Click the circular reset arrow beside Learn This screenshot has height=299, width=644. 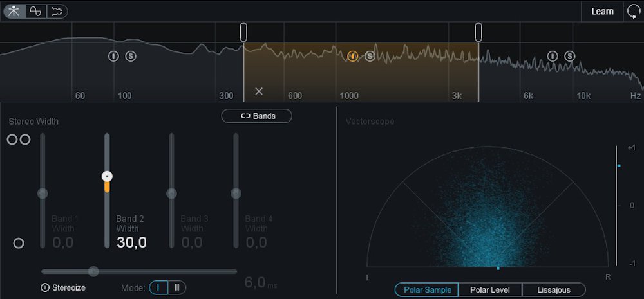[633, 11]
